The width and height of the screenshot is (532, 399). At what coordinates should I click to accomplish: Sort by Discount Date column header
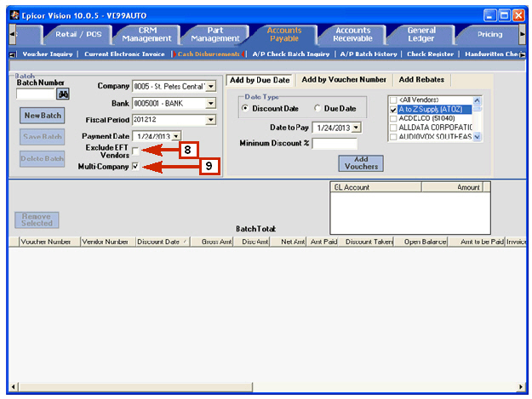click(x=162, y=242)
